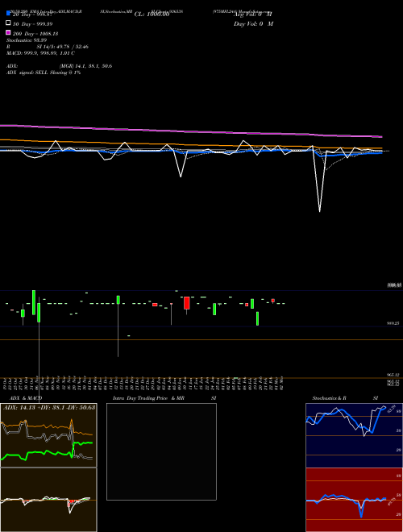Screen dimensions: 403x532
Task: Select the '50 Day = 999.39' legend text
Action: click(33, 24)
